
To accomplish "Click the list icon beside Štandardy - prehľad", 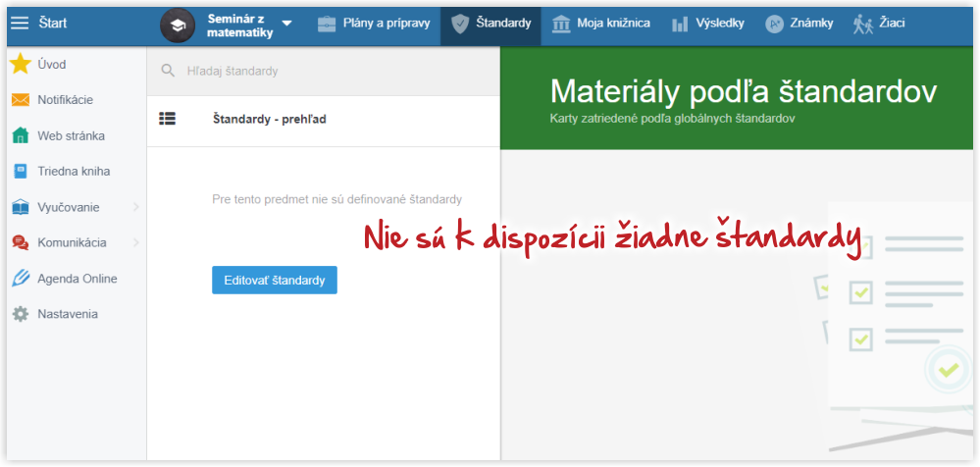I will [x=168, y=119].
